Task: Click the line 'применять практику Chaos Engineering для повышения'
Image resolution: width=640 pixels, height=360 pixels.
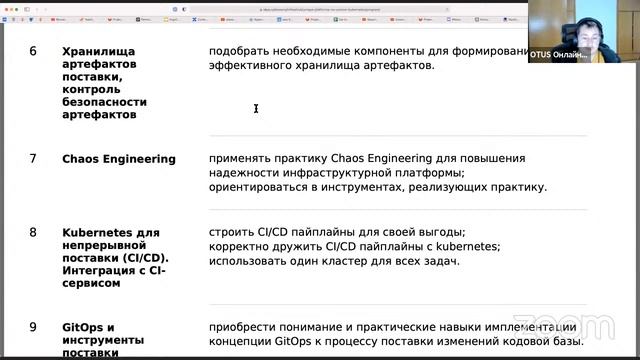Action: click(367, 158)
